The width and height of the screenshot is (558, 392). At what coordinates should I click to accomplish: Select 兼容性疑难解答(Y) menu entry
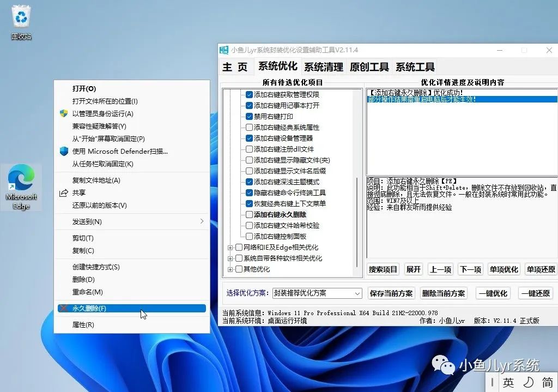(132, 126)
